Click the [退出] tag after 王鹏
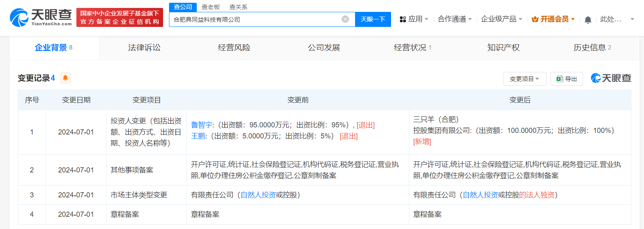Viewport: 644px width, 229px height. coord(349,136)
